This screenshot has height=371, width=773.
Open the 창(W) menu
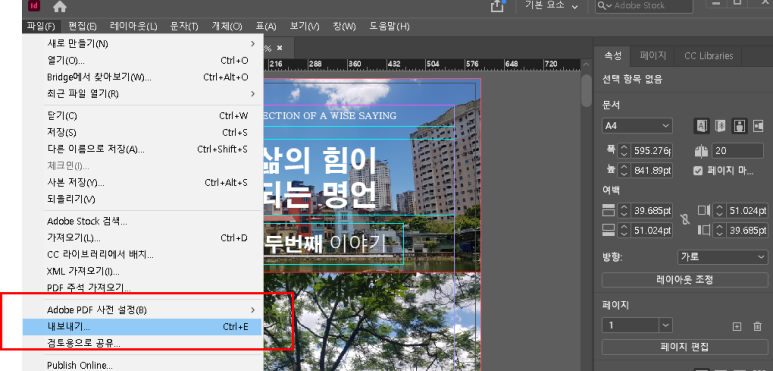click(x=344, y=26)
